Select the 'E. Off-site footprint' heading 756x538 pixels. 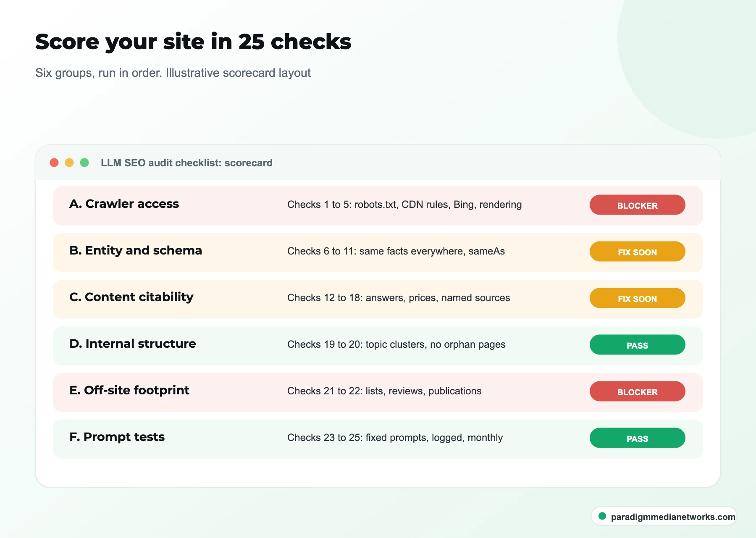(129, 390)
